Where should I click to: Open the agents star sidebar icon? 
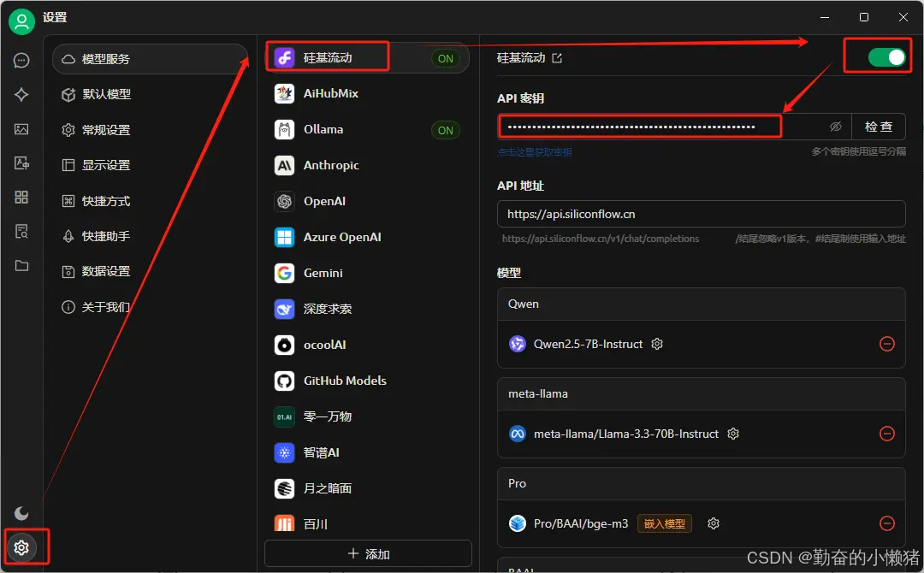(x=21, y=94)
